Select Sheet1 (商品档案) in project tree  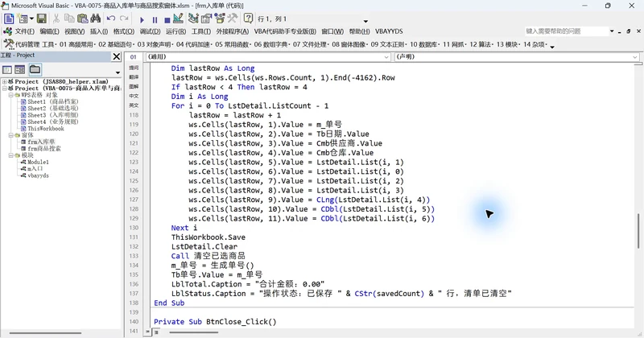(x=49, y=101)
